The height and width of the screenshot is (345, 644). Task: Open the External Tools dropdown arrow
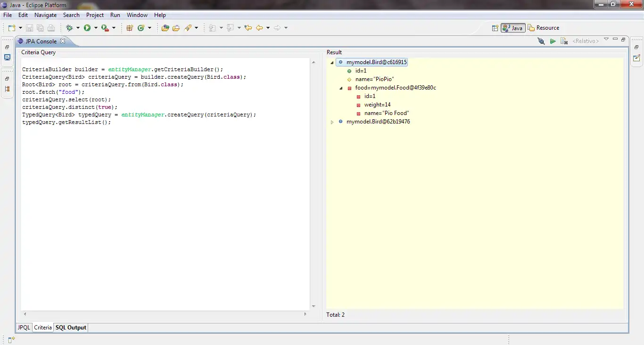pos(114,28)
